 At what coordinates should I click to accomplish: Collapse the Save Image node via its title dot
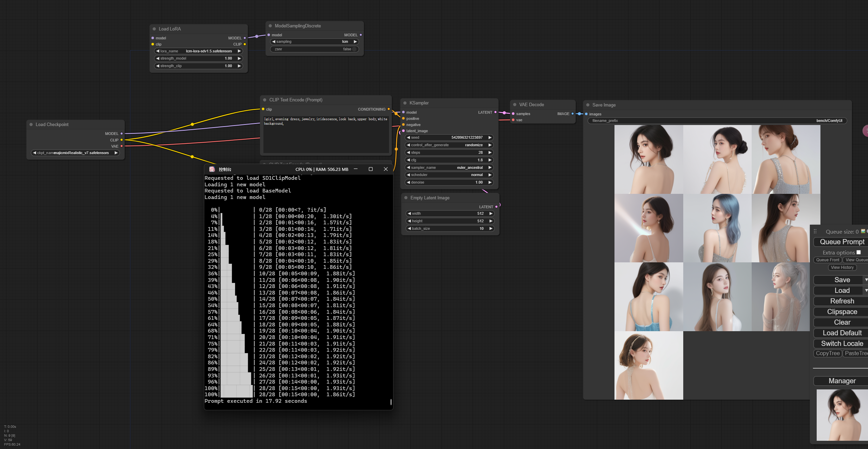click(588, 105)
